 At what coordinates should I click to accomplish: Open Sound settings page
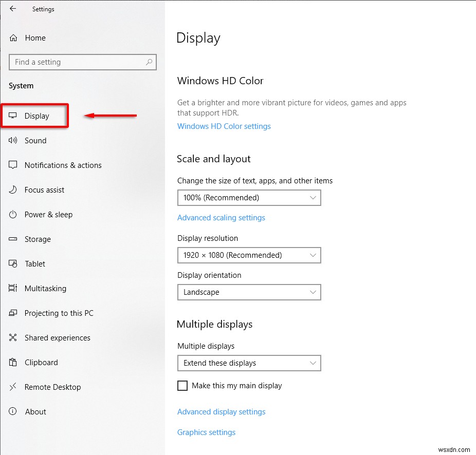tap(35, 140)
